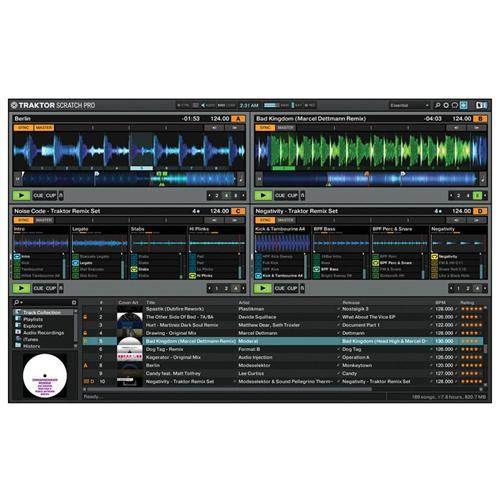Decrease loop size arrow on Deck C

209,288
